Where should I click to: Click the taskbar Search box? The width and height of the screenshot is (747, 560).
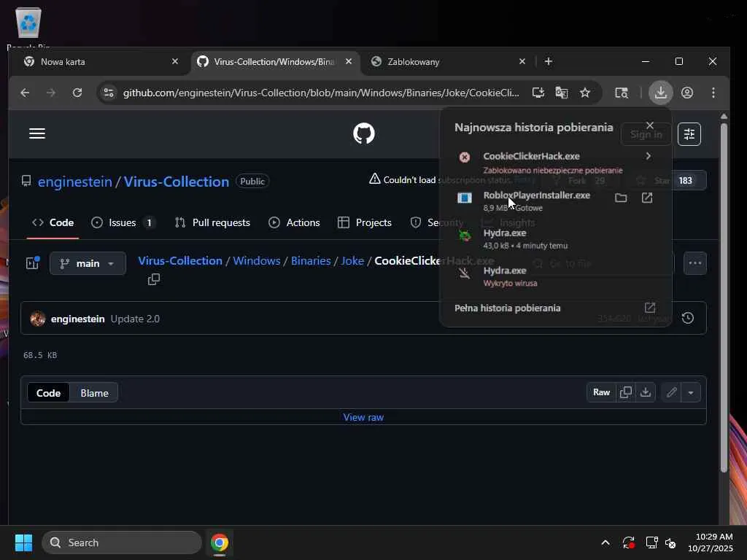[122, 542]
